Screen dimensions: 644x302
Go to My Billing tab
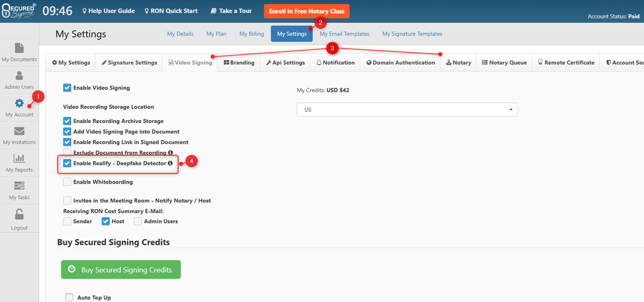[251, 34]
